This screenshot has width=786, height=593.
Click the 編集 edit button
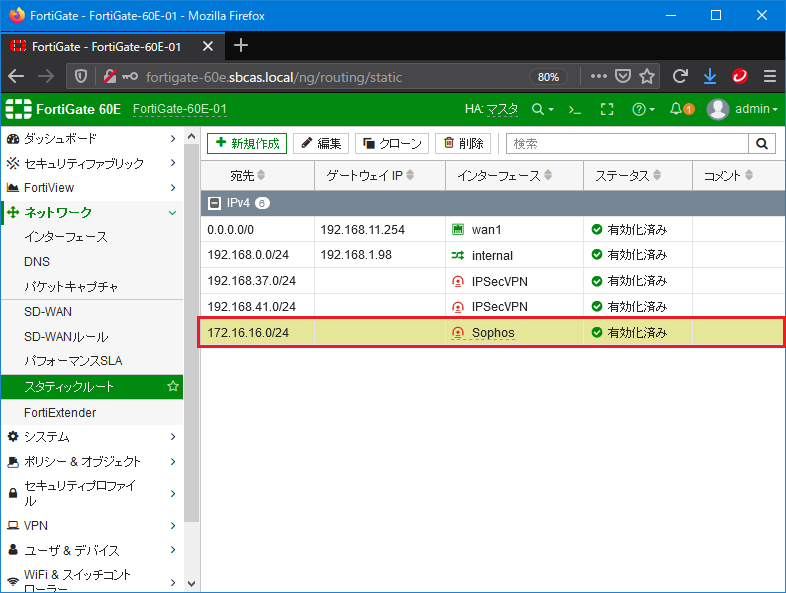pos(321,143)
